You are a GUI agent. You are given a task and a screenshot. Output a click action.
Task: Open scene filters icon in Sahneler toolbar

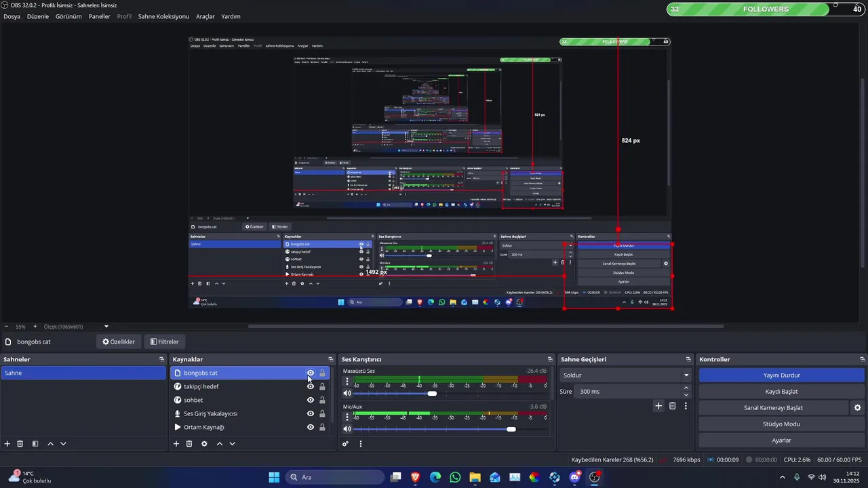pos(35,444)
